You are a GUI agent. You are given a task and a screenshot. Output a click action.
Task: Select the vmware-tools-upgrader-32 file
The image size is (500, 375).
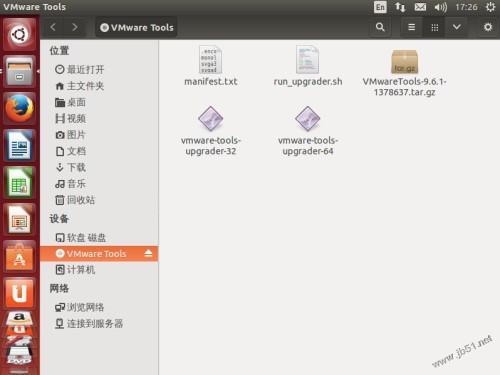coord(211,131)
